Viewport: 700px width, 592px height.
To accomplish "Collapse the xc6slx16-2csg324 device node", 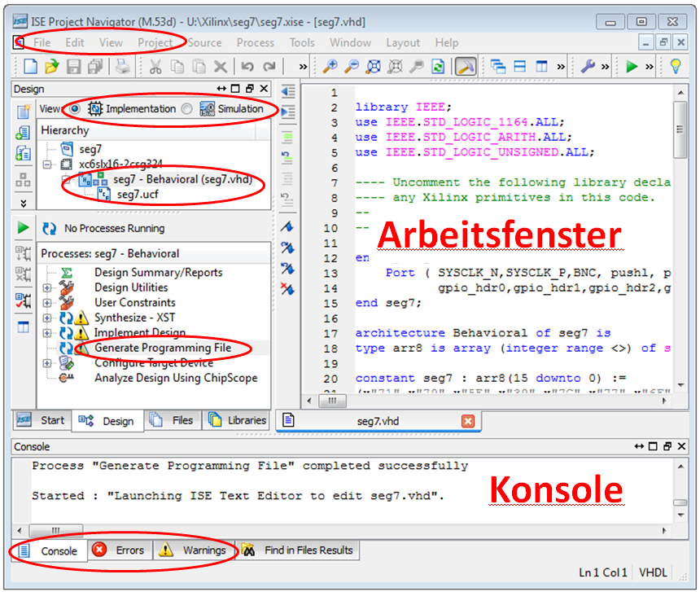I will [47, 164].
